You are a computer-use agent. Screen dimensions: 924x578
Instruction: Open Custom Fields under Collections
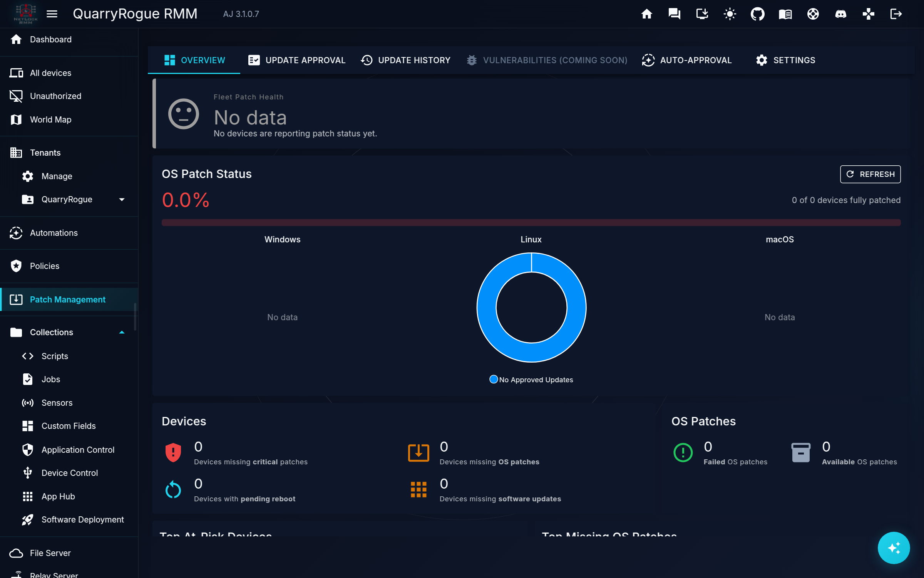click(69, 426)
